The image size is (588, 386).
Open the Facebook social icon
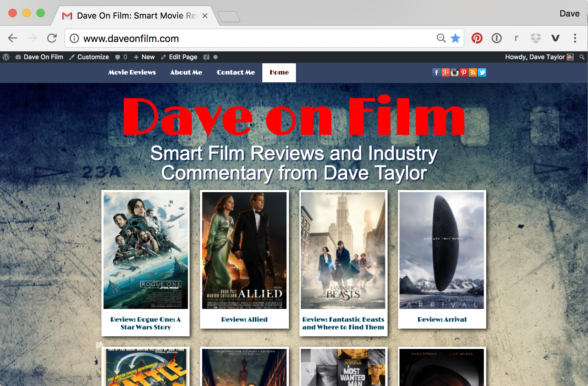pos(436,72)
